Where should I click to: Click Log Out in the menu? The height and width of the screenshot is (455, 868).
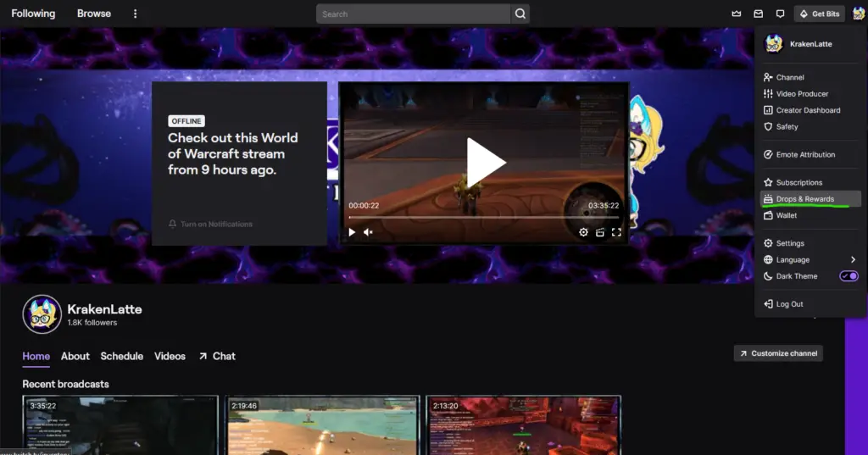(810, 304)
